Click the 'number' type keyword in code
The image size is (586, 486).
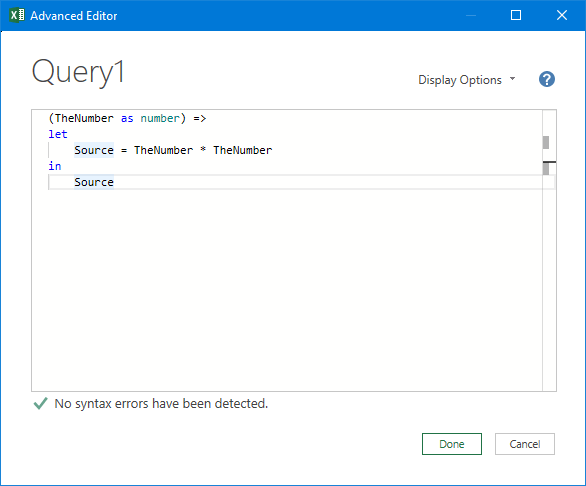tap(160, 119)
